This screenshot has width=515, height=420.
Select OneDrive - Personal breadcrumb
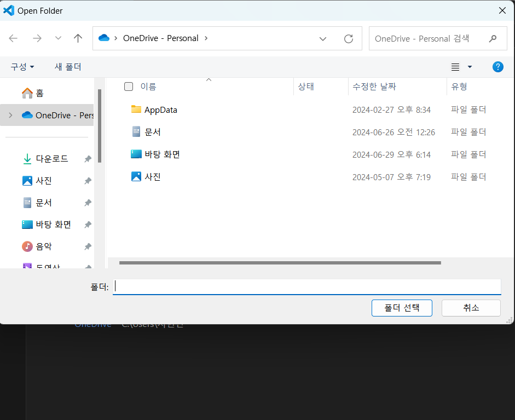click(x=160, y=38)
